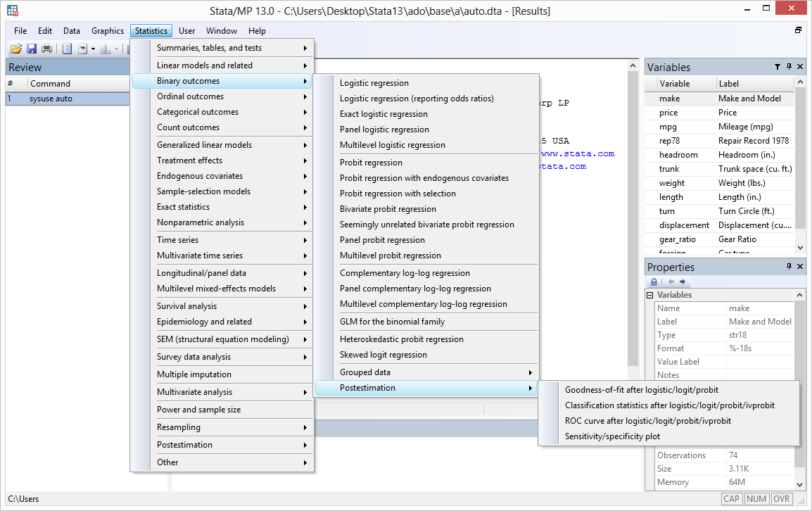
Task: Select the 'mpg' variable row
Action: click(719, 127)
